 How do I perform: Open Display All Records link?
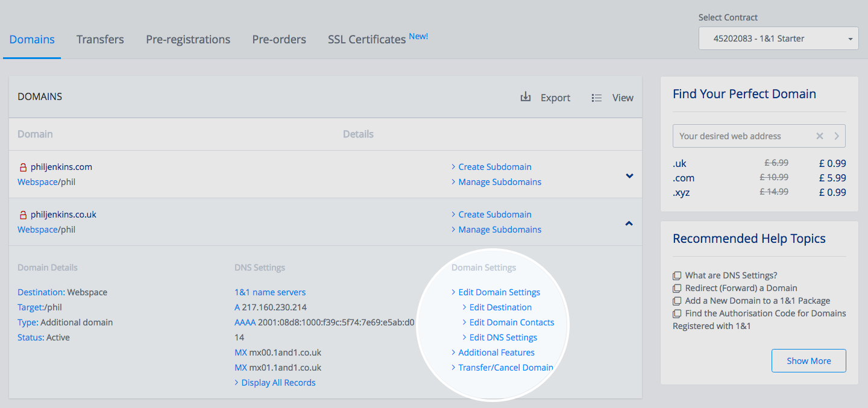(x=278, y=383)
